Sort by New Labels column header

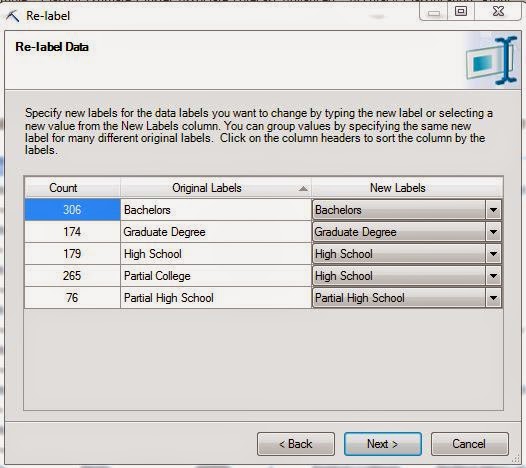click(407, 188)
